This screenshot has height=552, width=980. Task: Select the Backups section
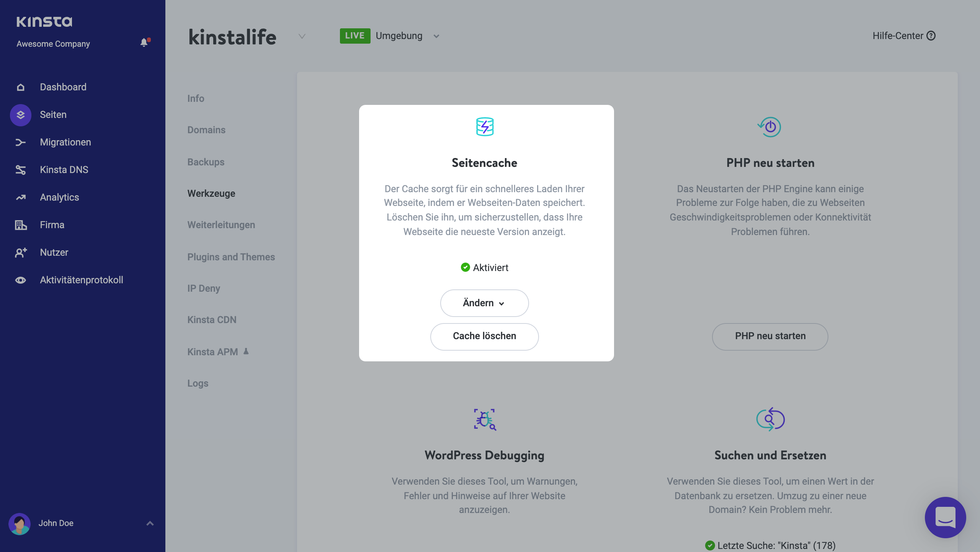pos(206,162)
